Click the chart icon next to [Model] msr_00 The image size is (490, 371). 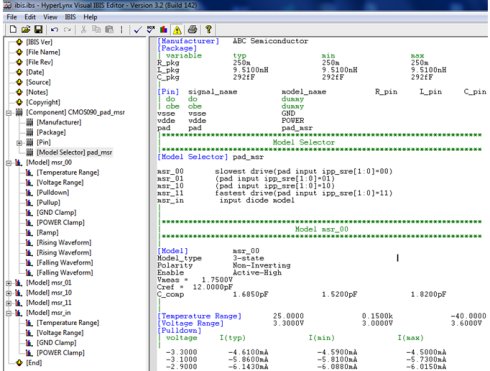19,162
